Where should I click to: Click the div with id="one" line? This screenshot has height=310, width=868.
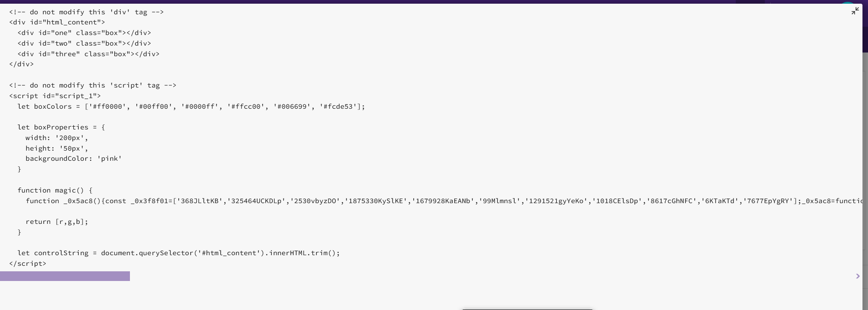pos(84,33)
